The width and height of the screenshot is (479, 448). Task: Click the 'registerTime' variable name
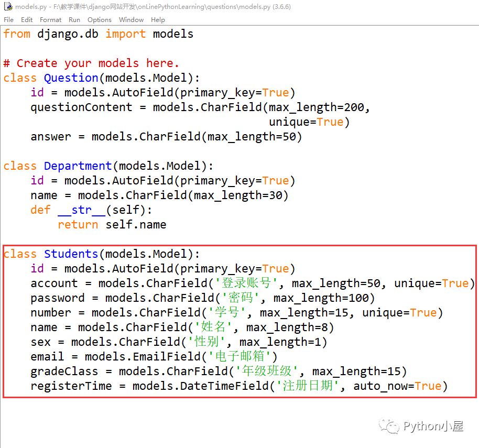(x=71, y=386)
